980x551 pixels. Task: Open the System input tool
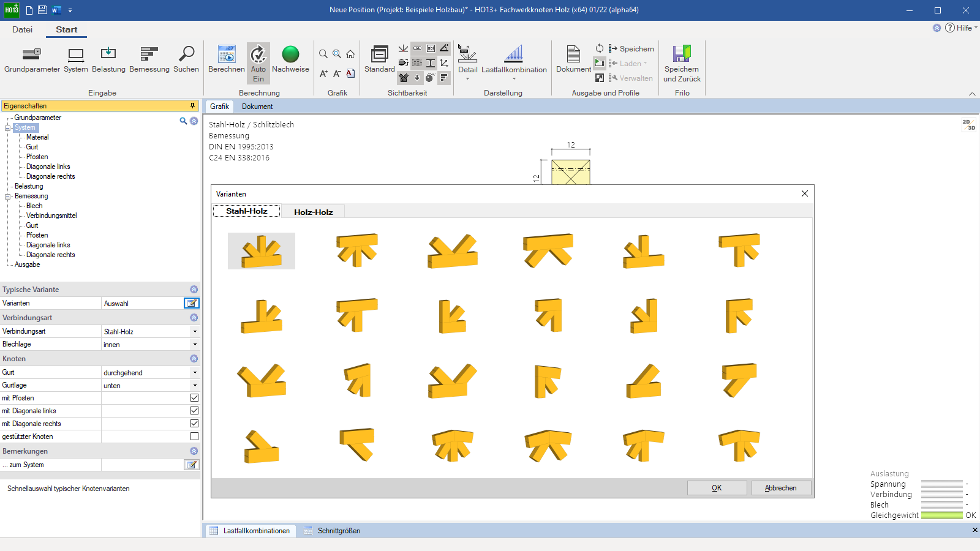coord(76,60)
